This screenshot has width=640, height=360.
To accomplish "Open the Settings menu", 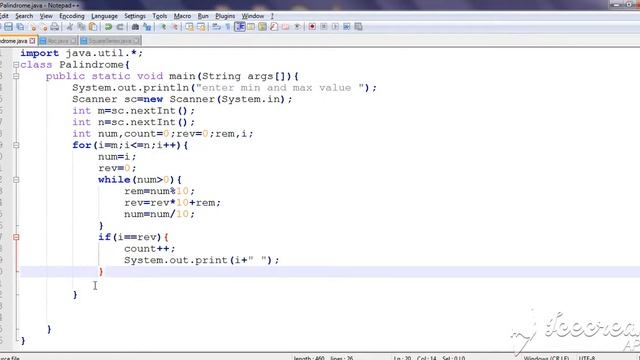I will click(x=135, y=16).
